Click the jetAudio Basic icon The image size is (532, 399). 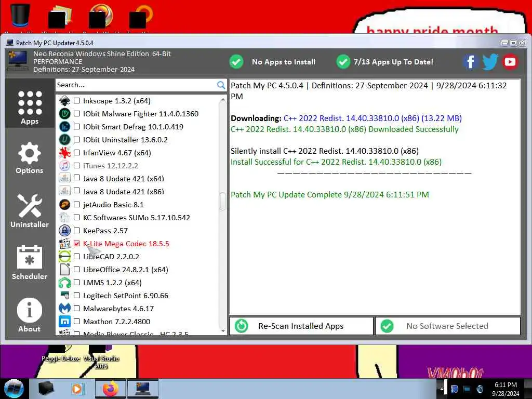64,205
